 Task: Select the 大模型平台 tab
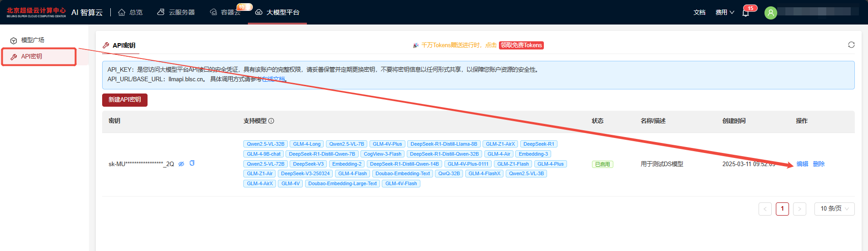point(277,12)
